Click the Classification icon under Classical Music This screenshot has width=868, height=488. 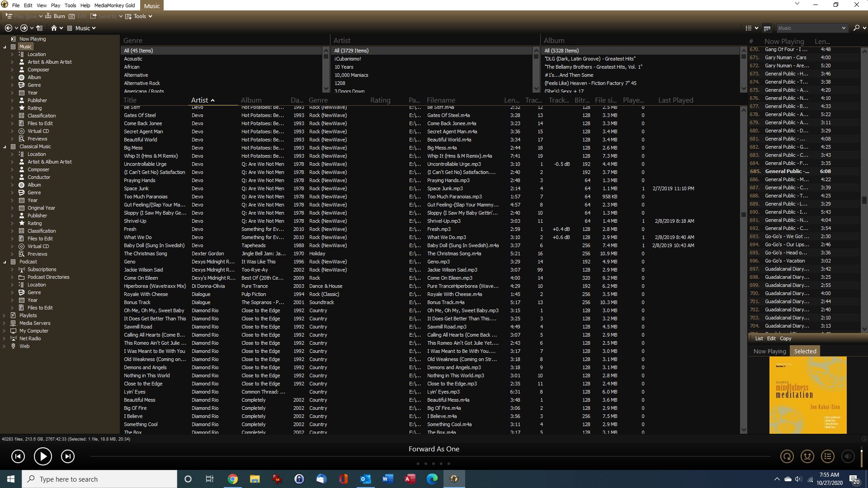click(21, 231)
